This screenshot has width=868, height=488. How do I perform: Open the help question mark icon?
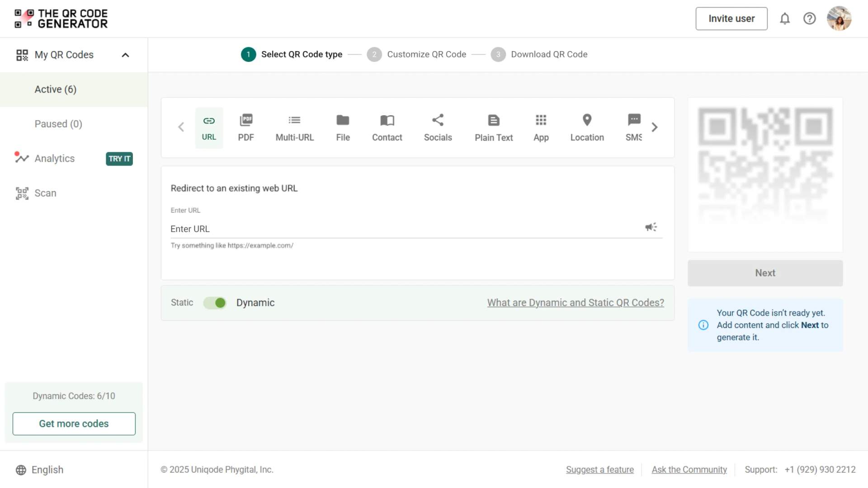[x=809, y=19]
